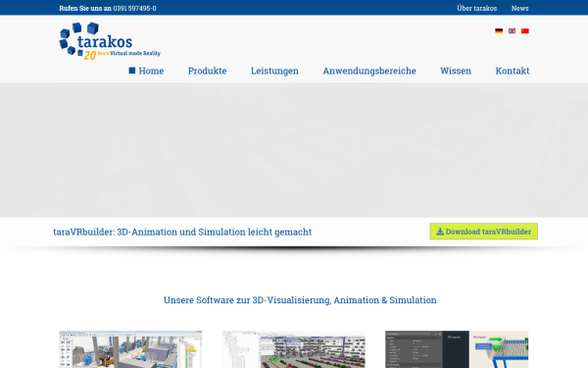Click Download taraVRbuilder button

[484, 232]
